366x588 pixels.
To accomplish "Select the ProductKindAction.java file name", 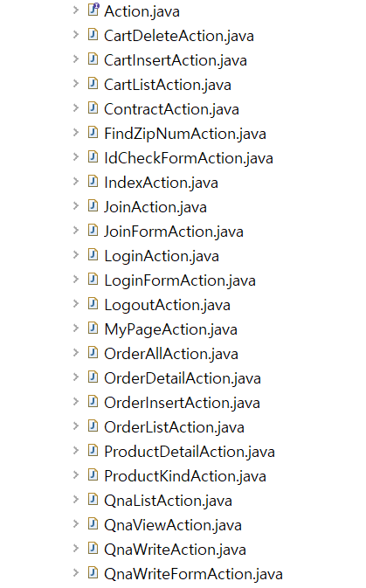I will pos(185,476).
